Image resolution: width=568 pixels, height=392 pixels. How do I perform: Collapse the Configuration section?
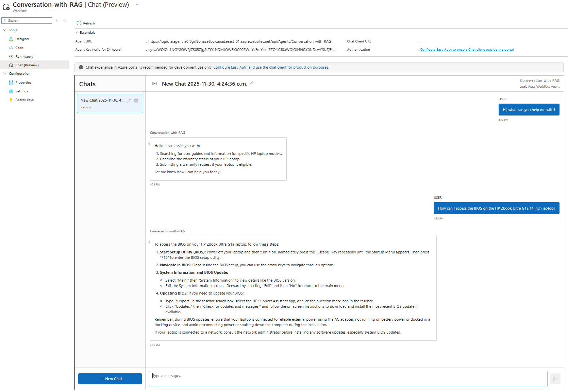[5, 74]
